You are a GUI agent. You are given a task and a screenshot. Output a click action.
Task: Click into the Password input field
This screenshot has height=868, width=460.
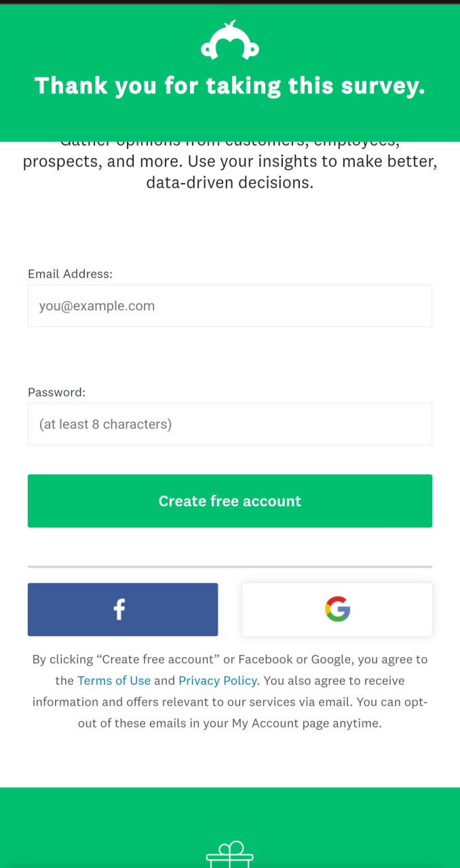point(230,425)
